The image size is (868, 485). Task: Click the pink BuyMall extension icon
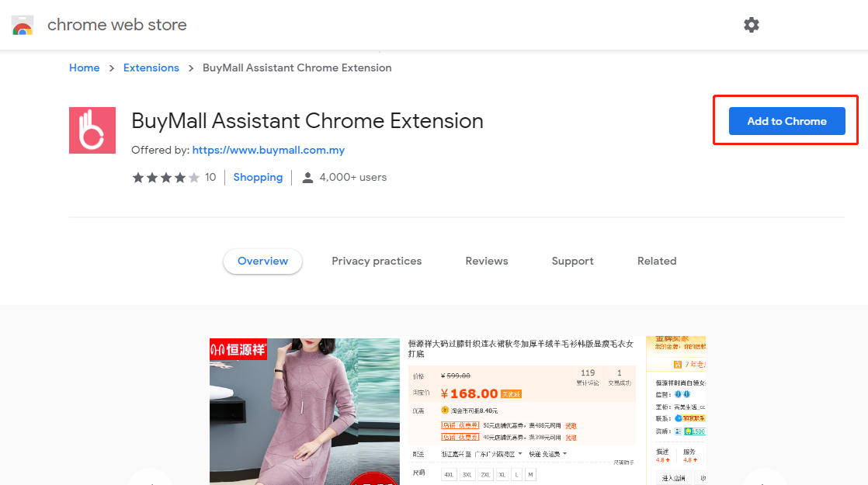(x=92, y=130)
